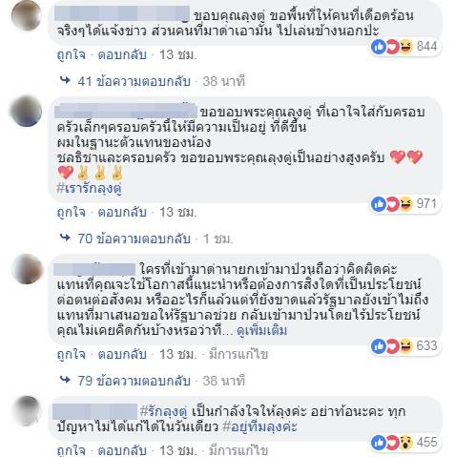Click the like reaction icon beside 844
The width and height of the screenshot is (476, 457).
(x=379, y=47)
